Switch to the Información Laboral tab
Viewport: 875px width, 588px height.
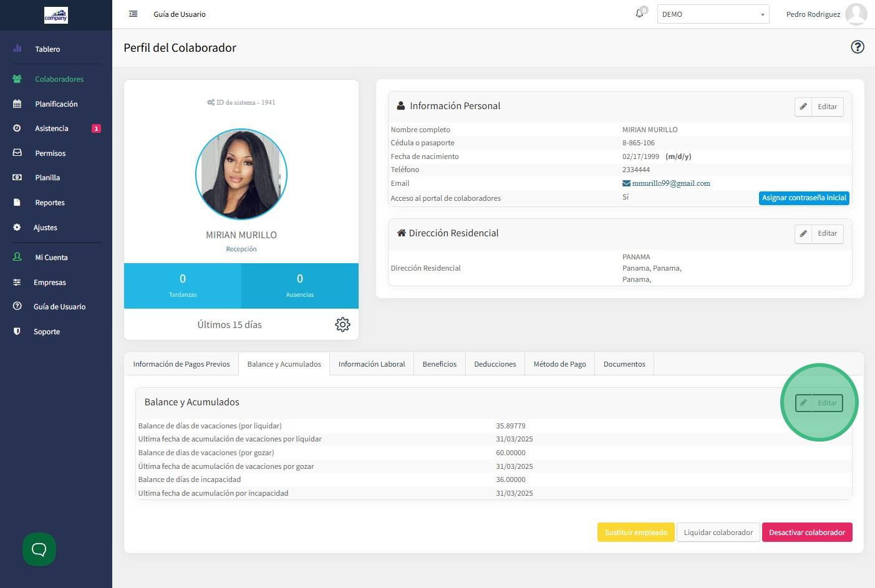372,364
